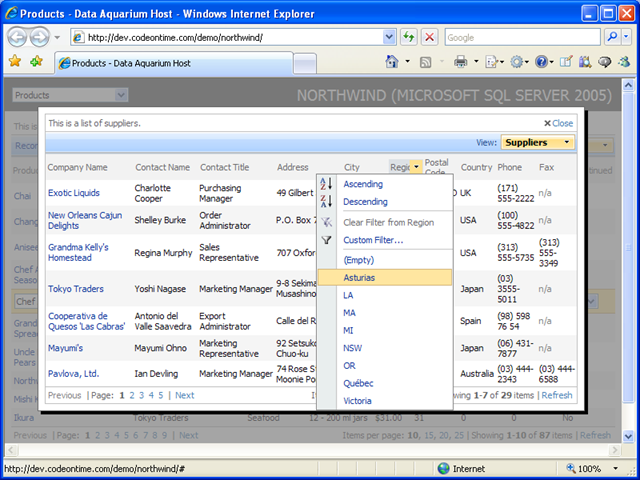Click the browser Back arrow button
Screen dimensions: 640x480
pos(17,38)
